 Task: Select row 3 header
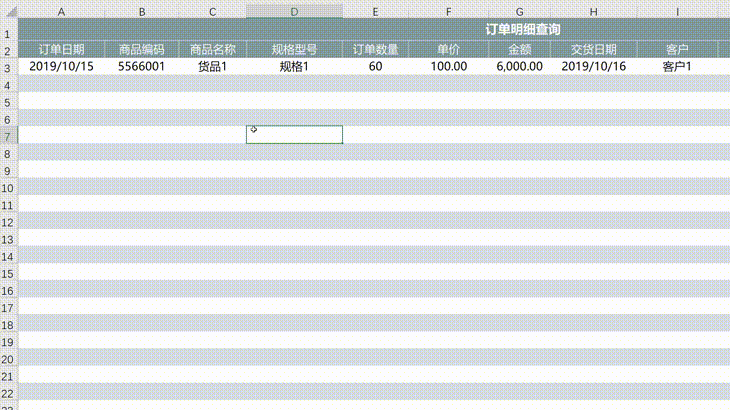click(8, 67)
